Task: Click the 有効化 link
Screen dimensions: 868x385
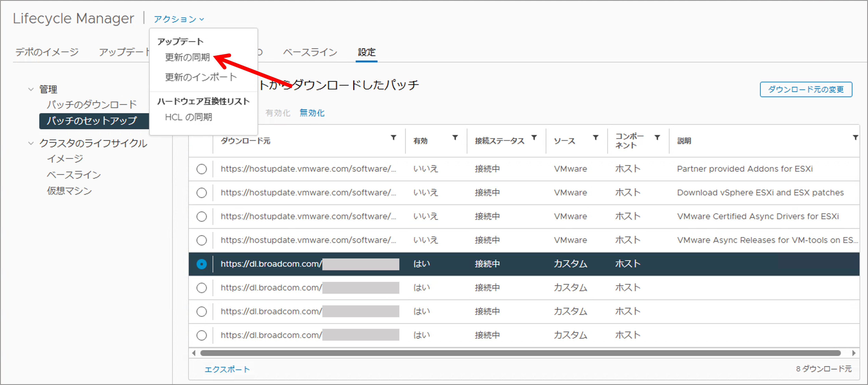Action: tap(278, 113)
